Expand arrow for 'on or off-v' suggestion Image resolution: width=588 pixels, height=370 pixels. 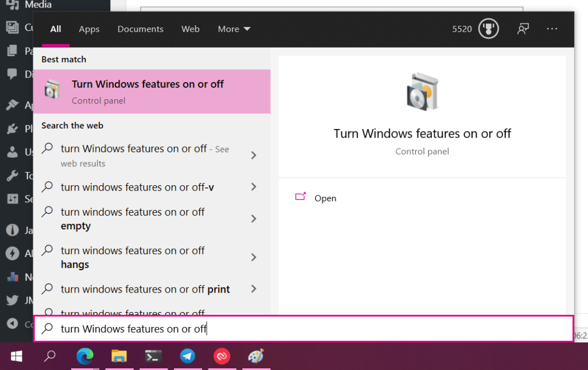pyautogui.click(x=254, y=187)
